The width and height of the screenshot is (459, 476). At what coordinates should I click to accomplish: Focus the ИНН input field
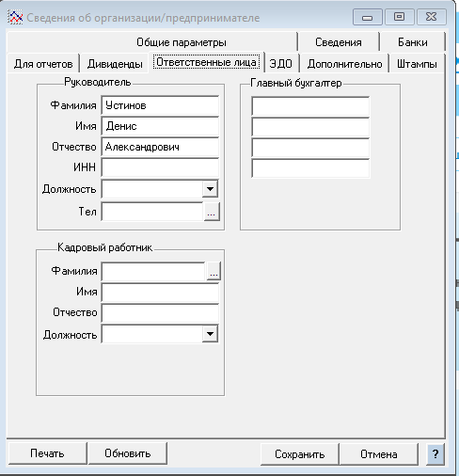160,167
